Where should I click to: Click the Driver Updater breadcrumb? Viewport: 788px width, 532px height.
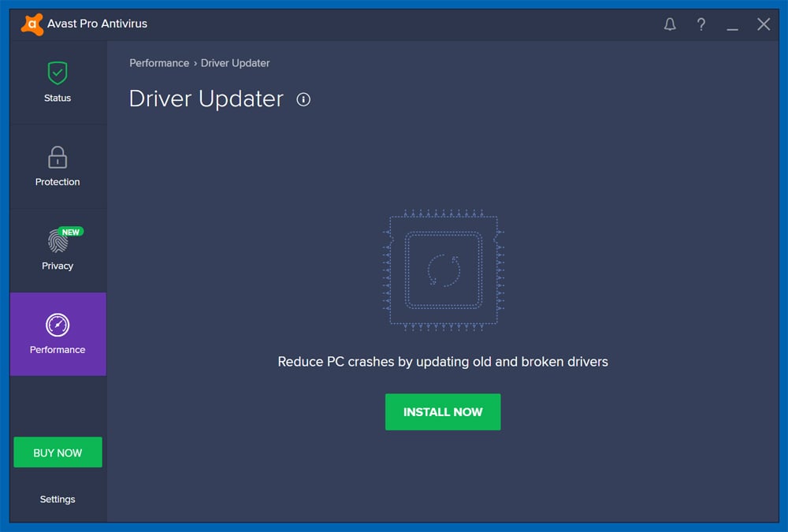235,63
